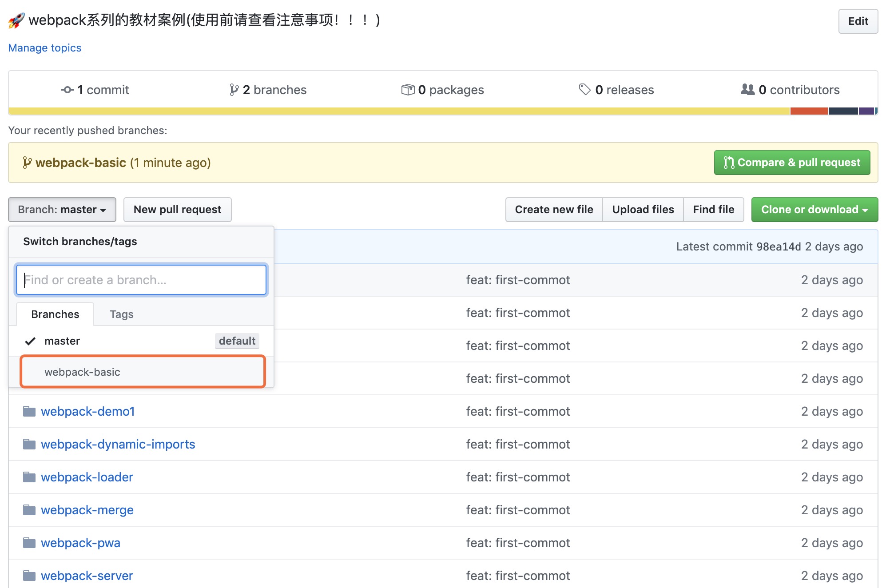Click the folder icon next to webpack-pwa

coord(29,543)
